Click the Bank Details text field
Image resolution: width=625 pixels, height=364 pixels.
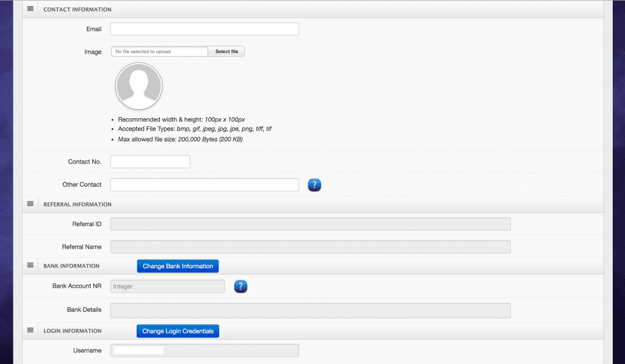click(311, 310)
